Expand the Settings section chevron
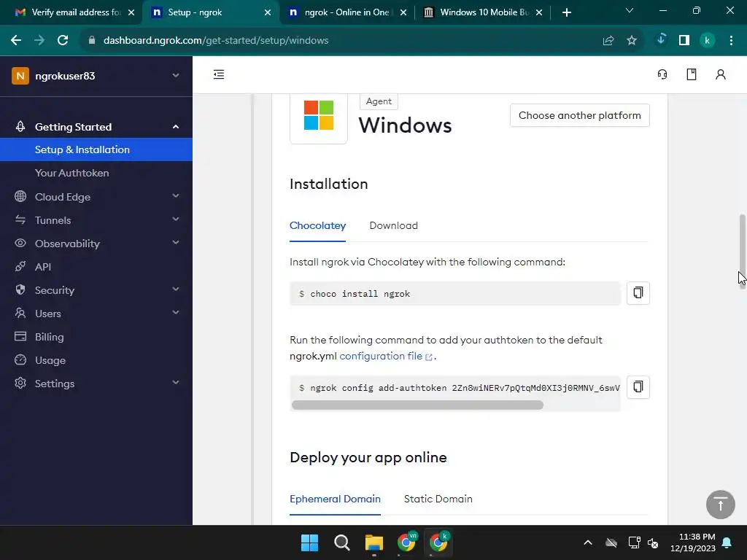The height and width of the screenshot is (560, 747). 176,382
